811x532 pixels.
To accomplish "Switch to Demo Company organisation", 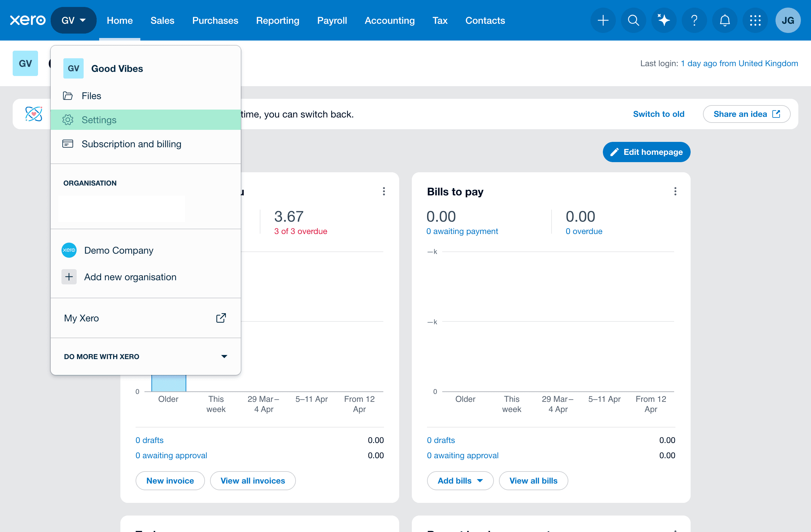I will 118,250.
